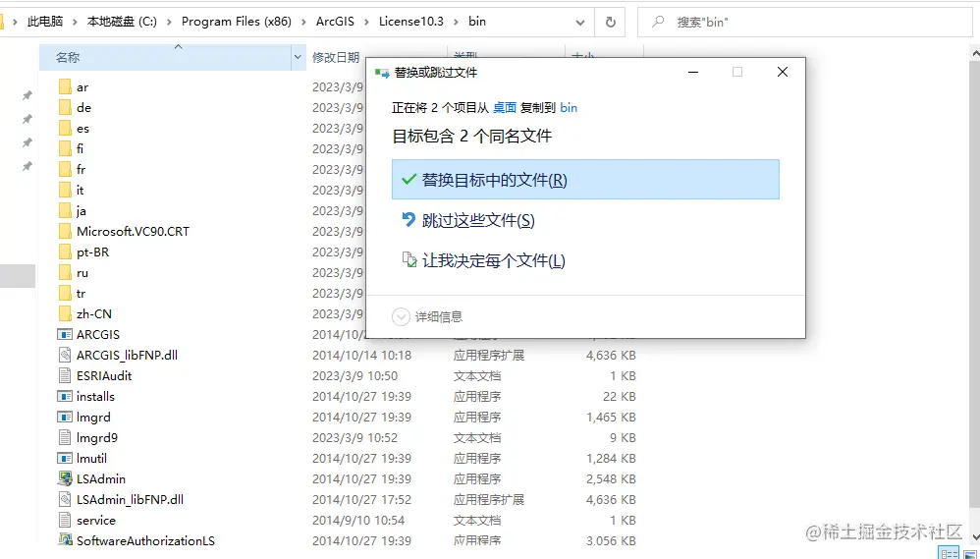The image size is (980, 559).
Task: Close the replace or skip files dialog
Action: click(782, 72)
